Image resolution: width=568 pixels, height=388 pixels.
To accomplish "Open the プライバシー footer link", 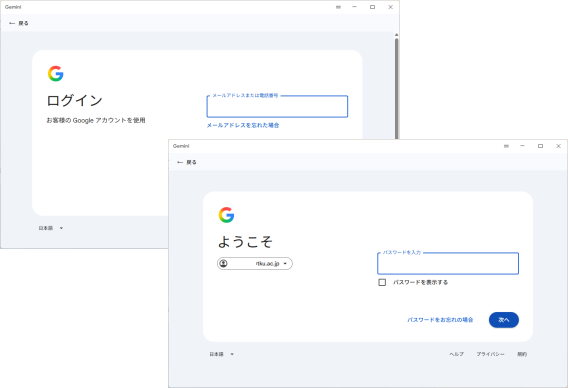I will pos(490,354).
